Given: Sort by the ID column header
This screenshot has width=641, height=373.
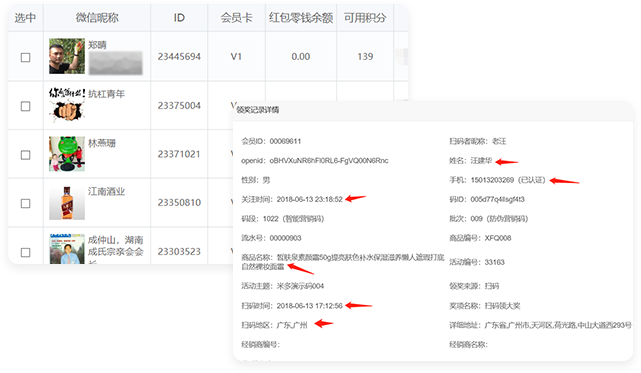Looking at the screenshot, I should [x=179, y=18].
